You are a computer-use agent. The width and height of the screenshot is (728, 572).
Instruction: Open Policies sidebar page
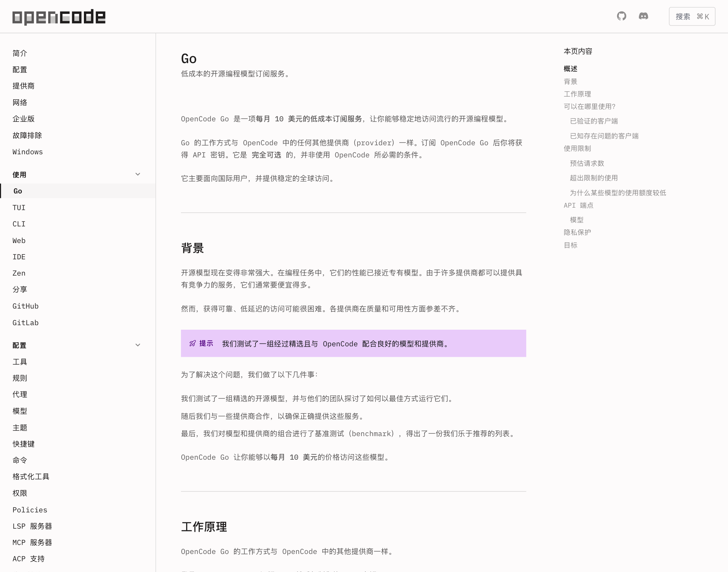point(30,510)
